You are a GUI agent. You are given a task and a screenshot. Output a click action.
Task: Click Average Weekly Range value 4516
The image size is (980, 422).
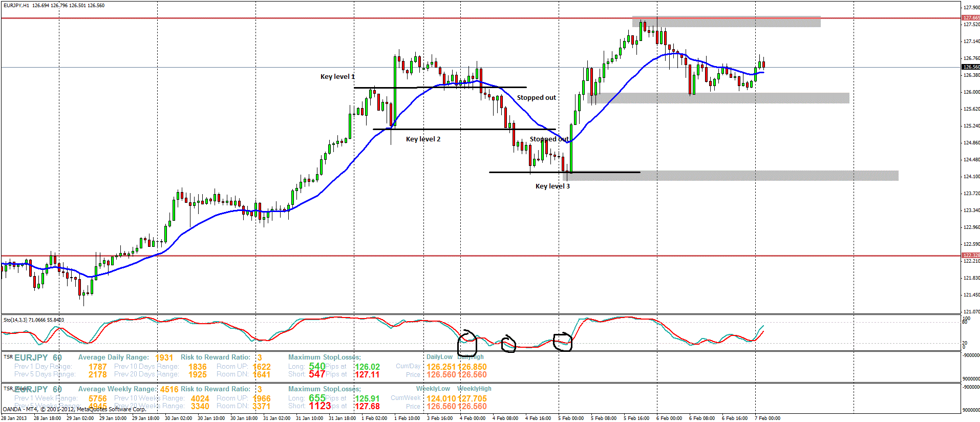click(x=169, y=390)
